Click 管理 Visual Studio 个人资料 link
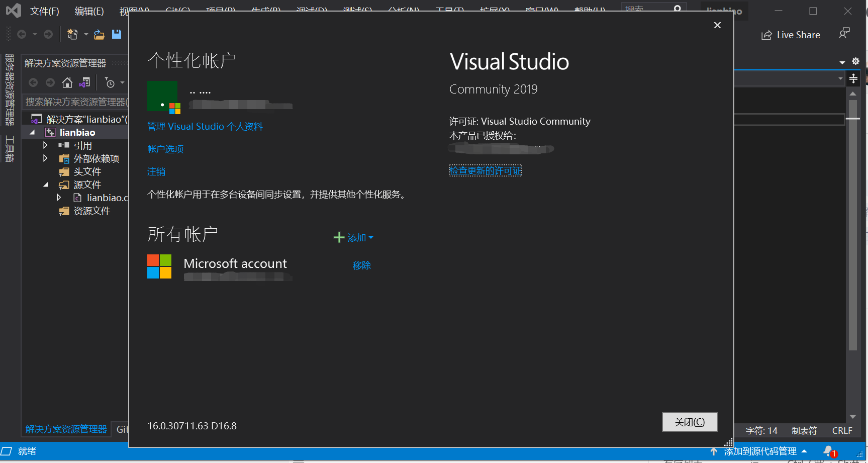Viewport: 868px width, 463px height. (205, 126)
